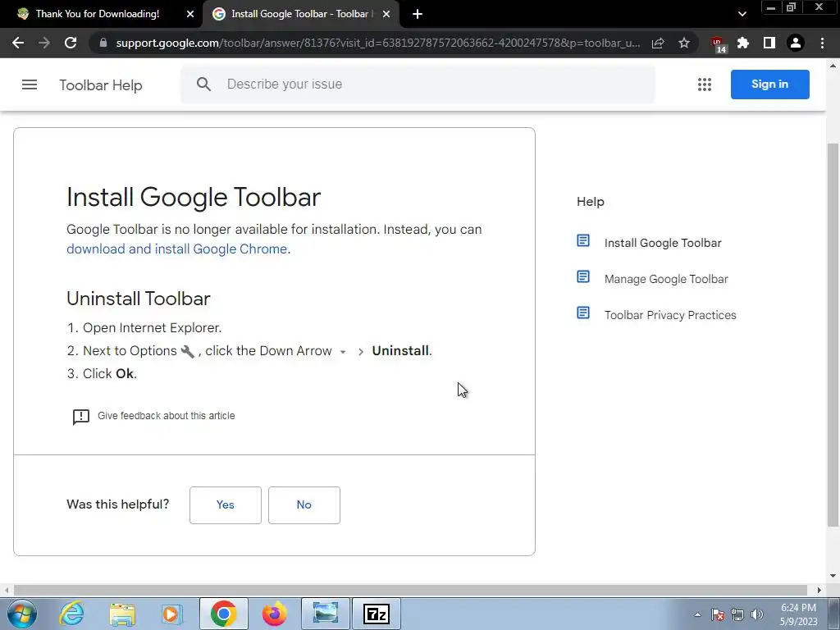
Task: Launch Firefox from the taskbar
Action: coord(274,614)
